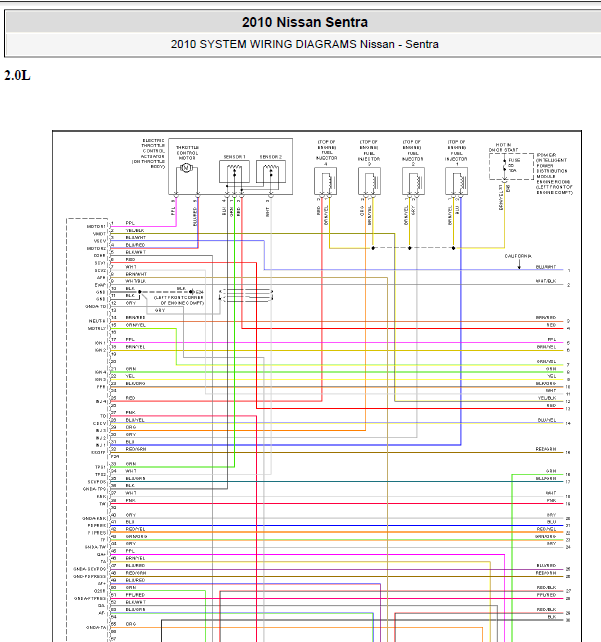The image size is (601, 642).
Task: Click the E24 ground symbol
Action: point(192,292)
